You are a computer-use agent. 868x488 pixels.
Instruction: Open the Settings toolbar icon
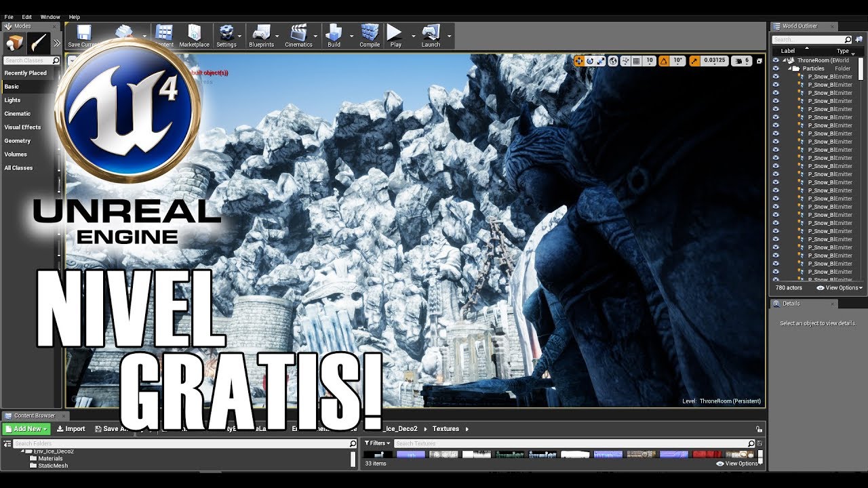tap(226, 36)
